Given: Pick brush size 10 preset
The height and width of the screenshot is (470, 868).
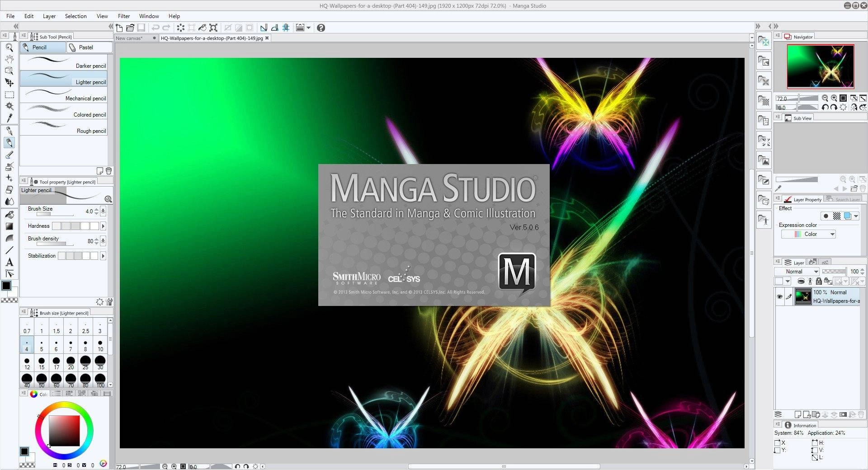Looking at the screenshot, I should [100, 345].
